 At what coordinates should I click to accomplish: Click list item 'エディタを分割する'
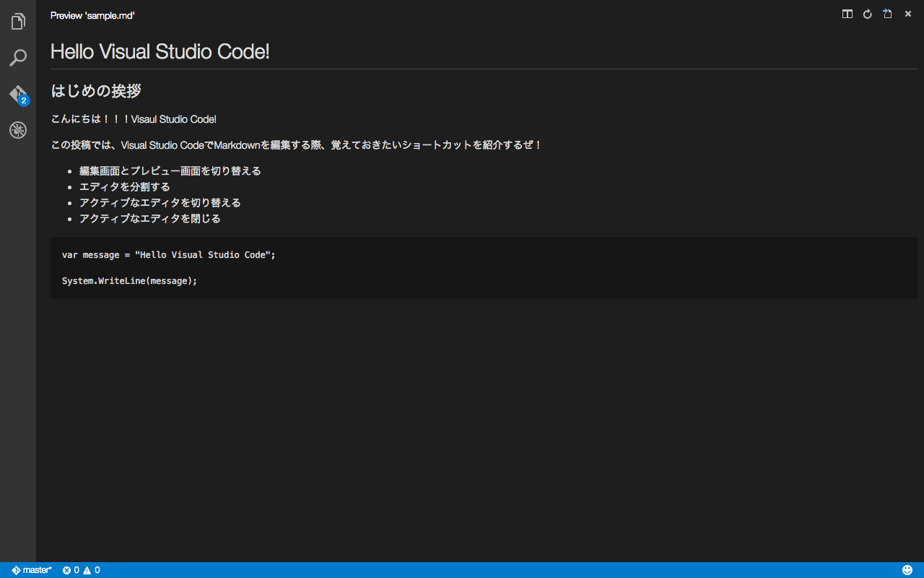[125, 187]
